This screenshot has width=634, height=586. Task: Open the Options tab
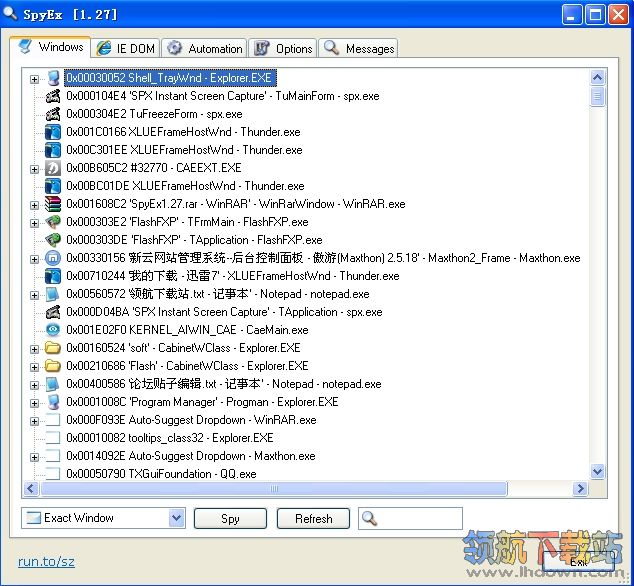282,49
